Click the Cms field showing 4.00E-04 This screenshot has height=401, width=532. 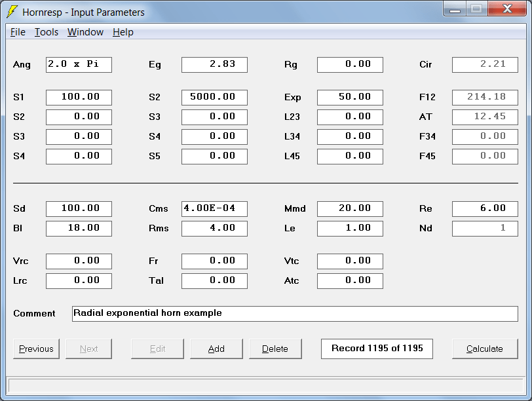point(214,208)
